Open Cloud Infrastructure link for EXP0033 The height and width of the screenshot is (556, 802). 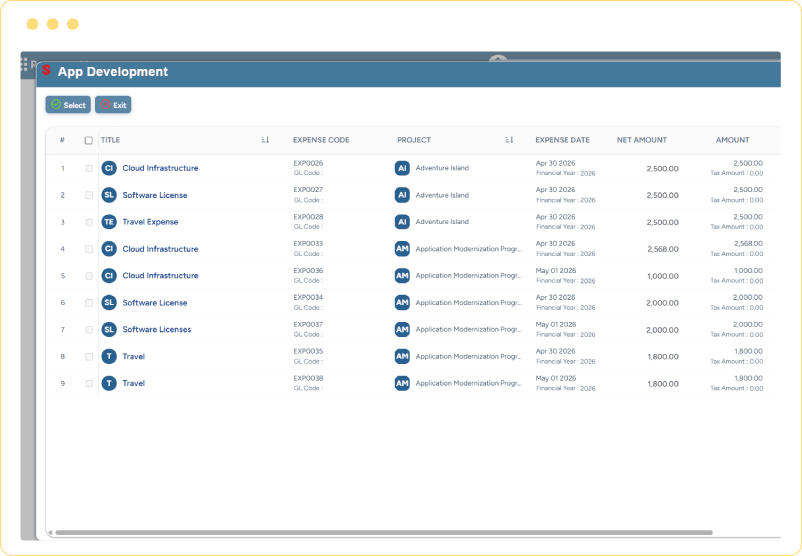point(160,249)
